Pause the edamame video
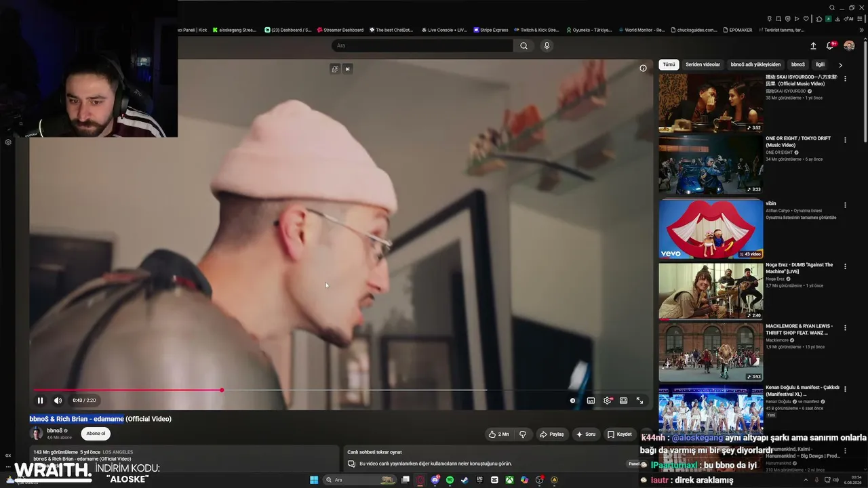The width and height of the screenshot is (868, 488). pyautogui.click(x=40, y=401)
